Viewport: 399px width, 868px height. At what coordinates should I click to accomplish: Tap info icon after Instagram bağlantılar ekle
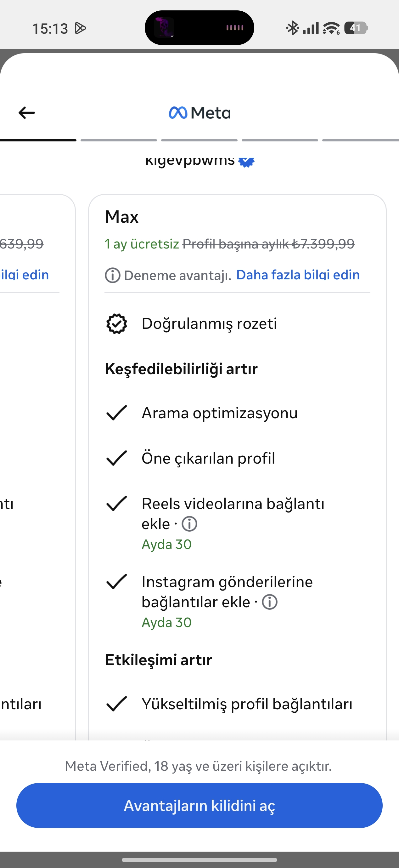(269, 602)
